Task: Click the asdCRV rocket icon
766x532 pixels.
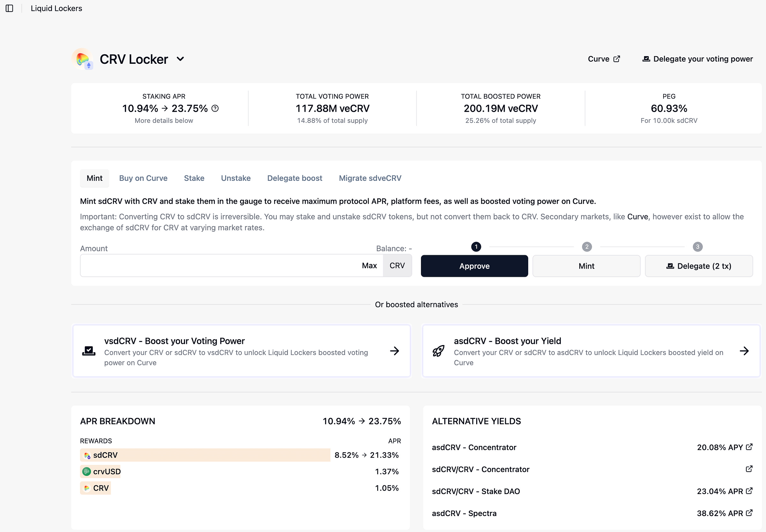Action: [438, 351]
